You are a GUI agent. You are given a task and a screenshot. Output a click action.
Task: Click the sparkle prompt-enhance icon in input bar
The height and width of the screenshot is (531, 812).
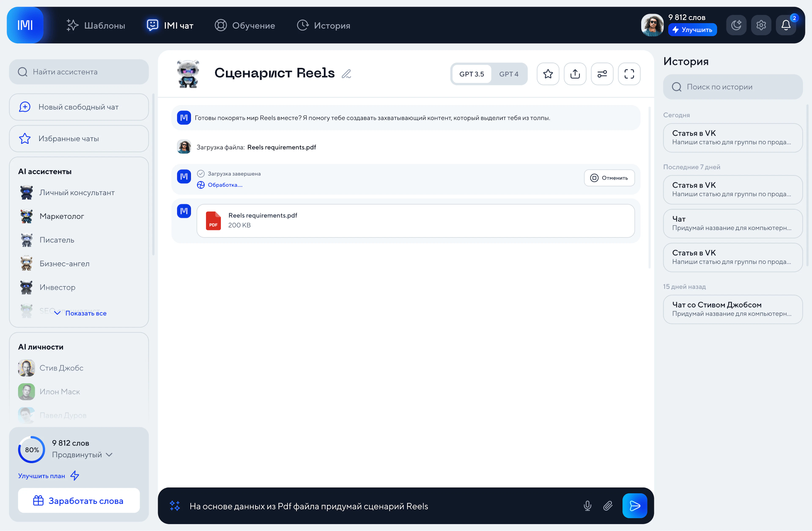(x=175, y=505)
